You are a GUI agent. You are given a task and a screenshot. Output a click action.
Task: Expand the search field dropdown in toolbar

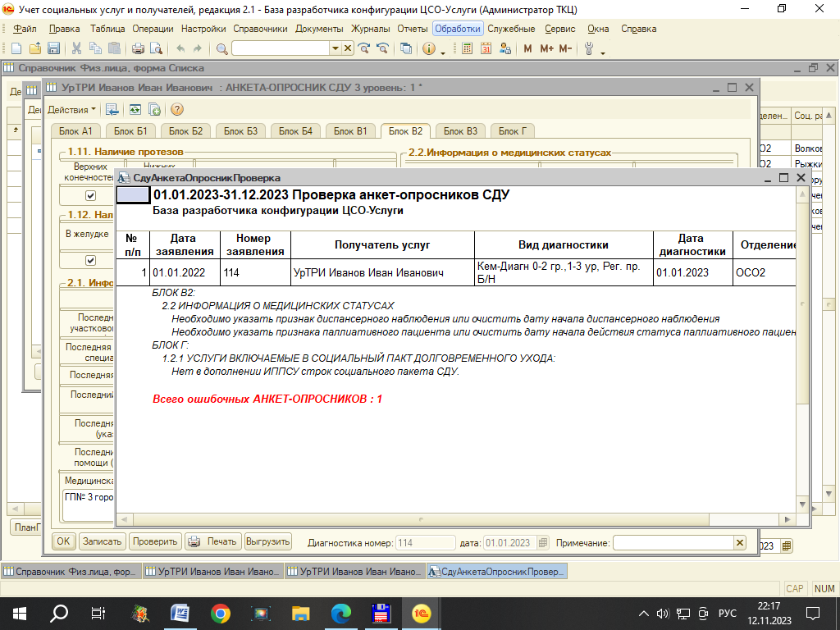335,49
